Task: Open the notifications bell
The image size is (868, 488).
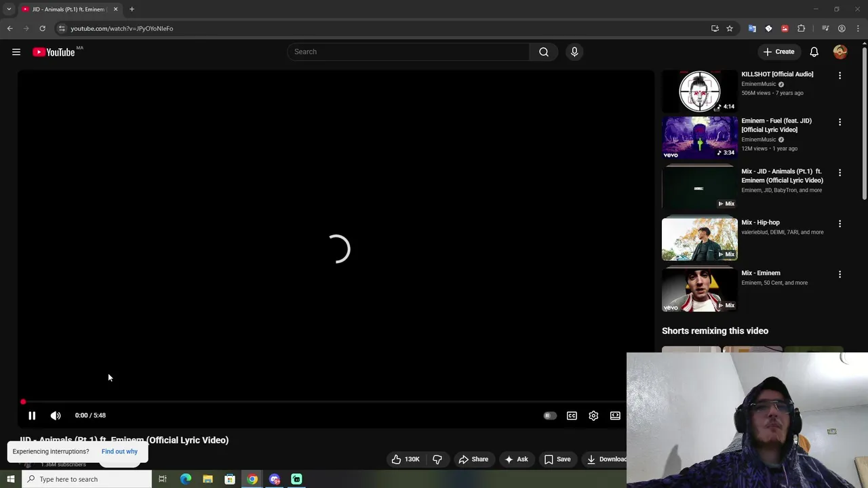Action: coord(814,52)
